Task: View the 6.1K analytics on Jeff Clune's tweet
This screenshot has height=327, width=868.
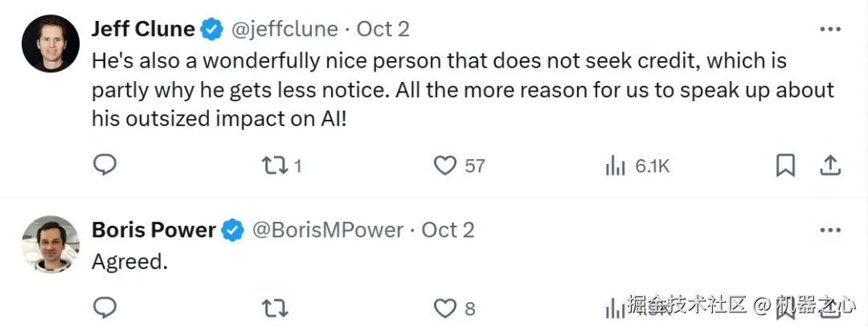Action: pos(616,166)
